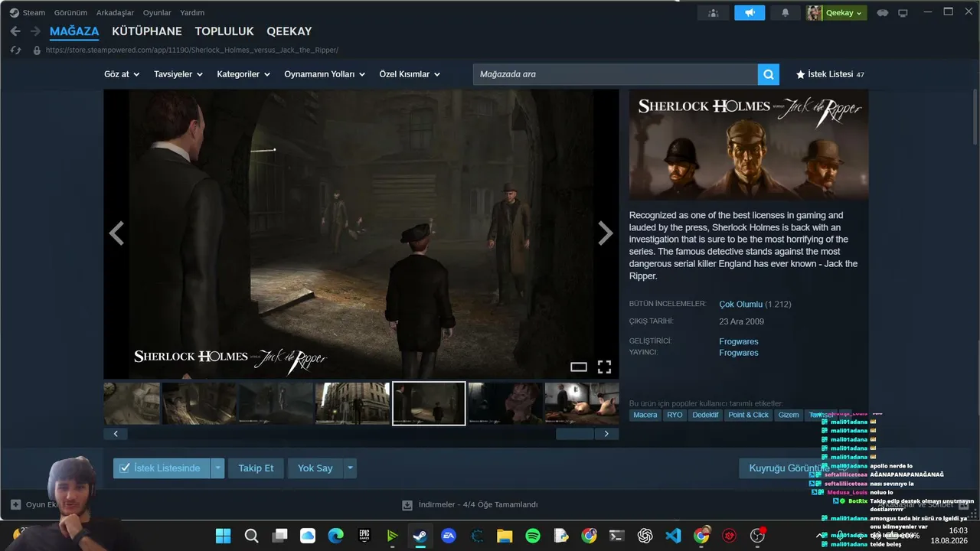Screen dimensions: 980x551
Task: Click the Steam logo in title bar
Action: coord(14,12)
